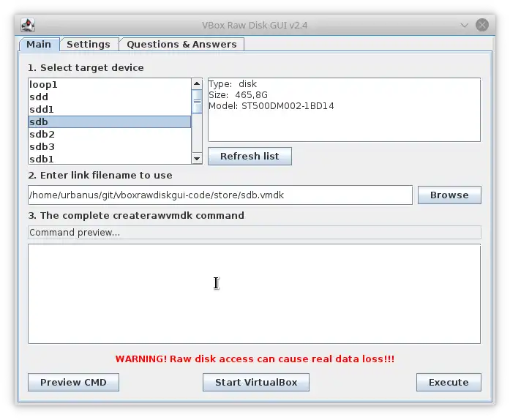The width and height of the screenshot is (510, 420).
Task: Click the device list scroll down arrow
Action: coord(197,159)
